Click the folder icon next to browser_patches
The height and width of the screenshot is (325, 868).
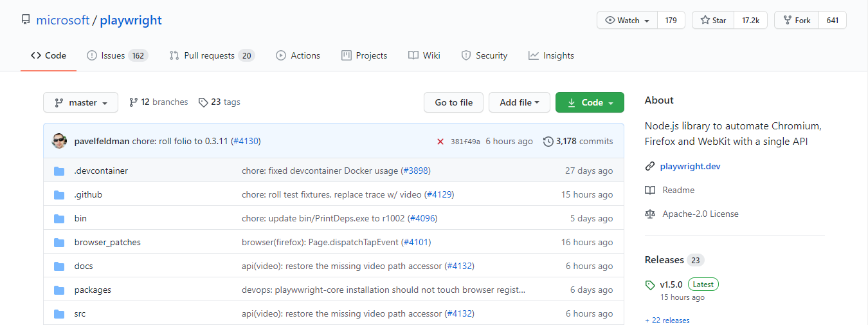(x=60, y=243)
